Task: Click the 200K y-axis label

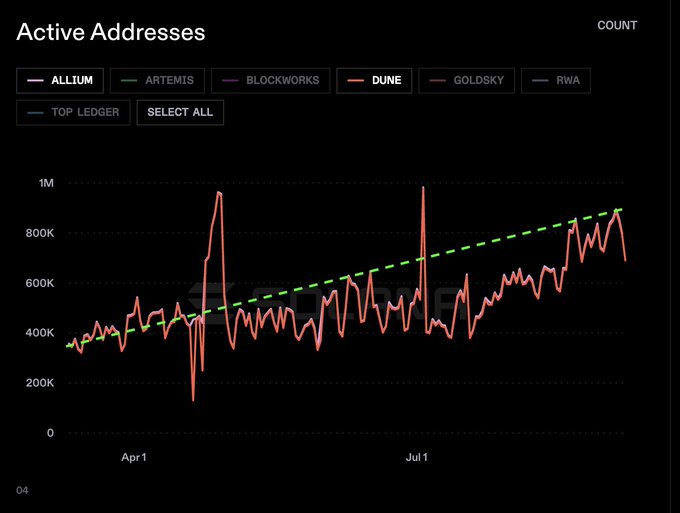Action: coord(40,383)
